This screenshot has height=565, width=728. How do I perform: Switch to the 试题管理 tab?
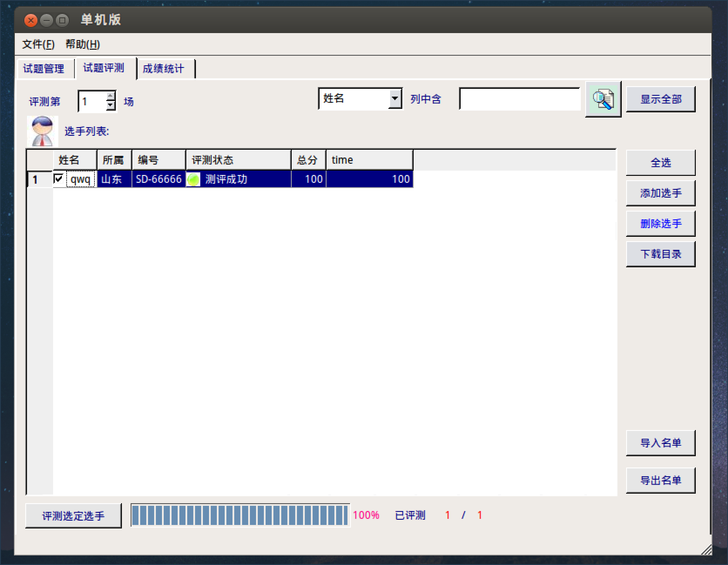point(44,69)
